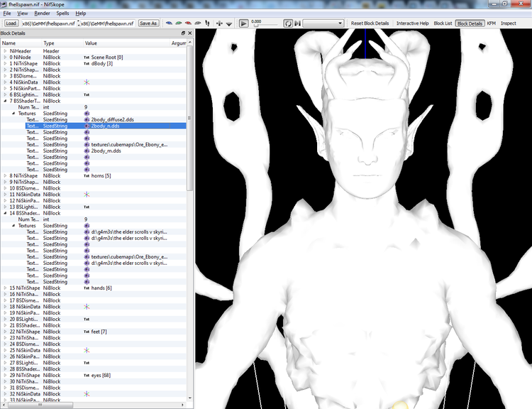Edit the load file path field
Screen dimensions: 532x409
pos(48,23)
